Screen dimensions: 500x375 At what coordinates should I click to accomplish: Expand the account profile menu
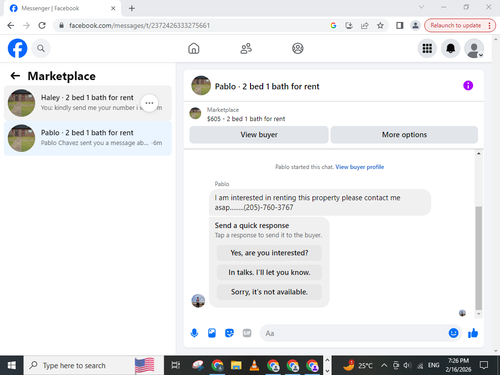pyautogui.click(x=474, y=48)
